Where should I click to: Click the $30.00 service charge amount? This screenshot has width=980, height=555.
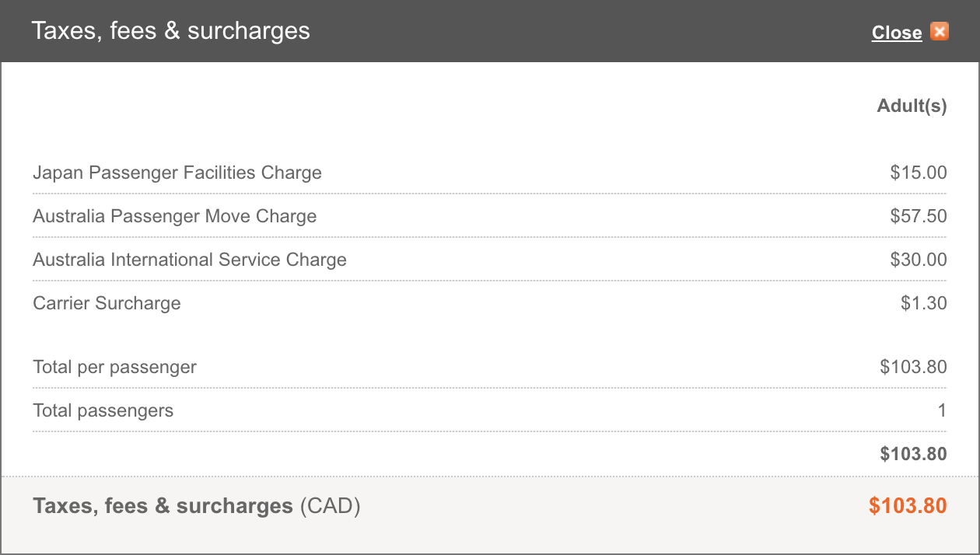point(919,260)
